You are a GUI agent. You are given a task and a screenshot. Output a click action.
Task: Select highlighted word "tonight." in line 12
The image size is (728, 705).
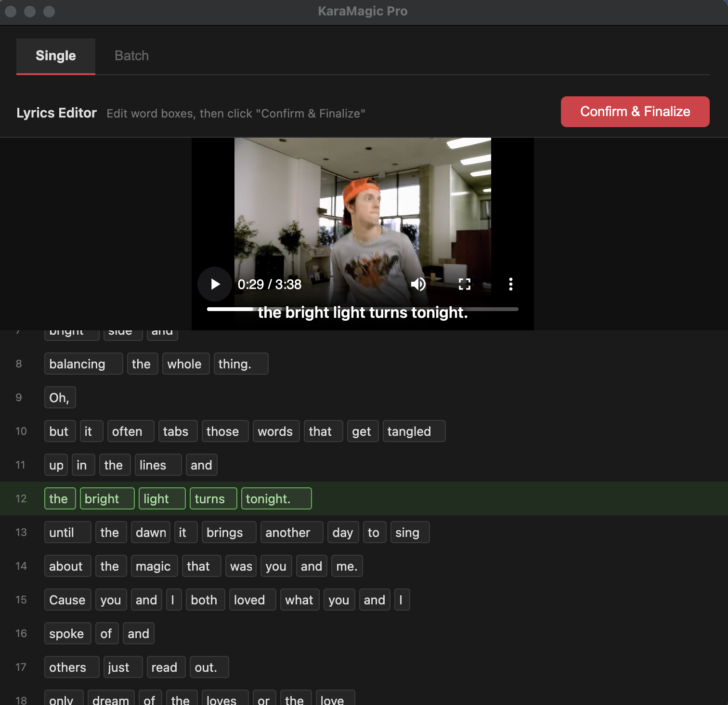(x=276, y=498)
